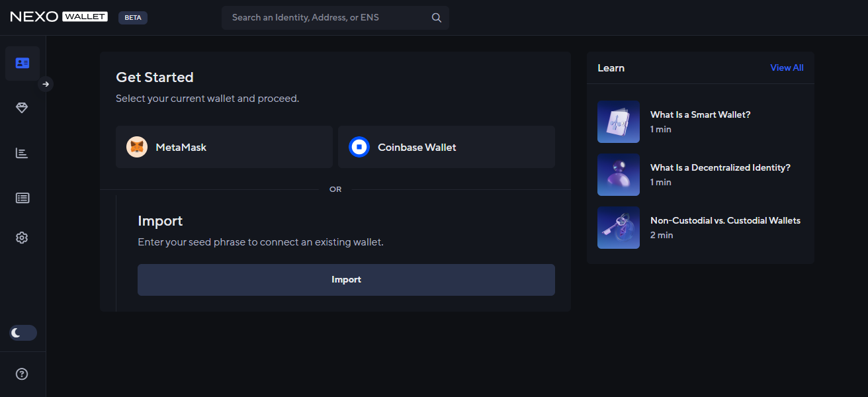Viewport: 868px width, 397px height.
Task: Select the Identity card icon in the sidebar
Action: [x=22, y=63]
